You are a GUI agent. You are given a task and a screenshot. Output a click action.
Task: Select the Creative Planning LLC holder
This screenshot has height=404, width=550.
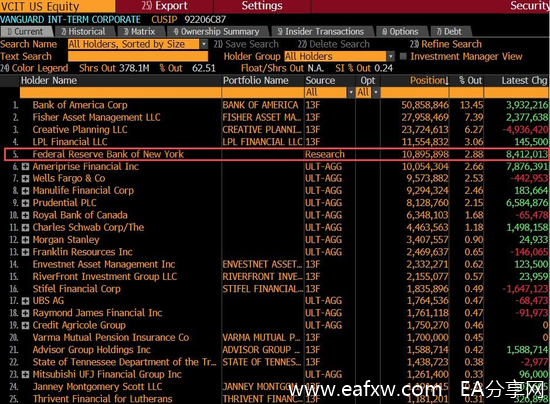pos(80,130)
